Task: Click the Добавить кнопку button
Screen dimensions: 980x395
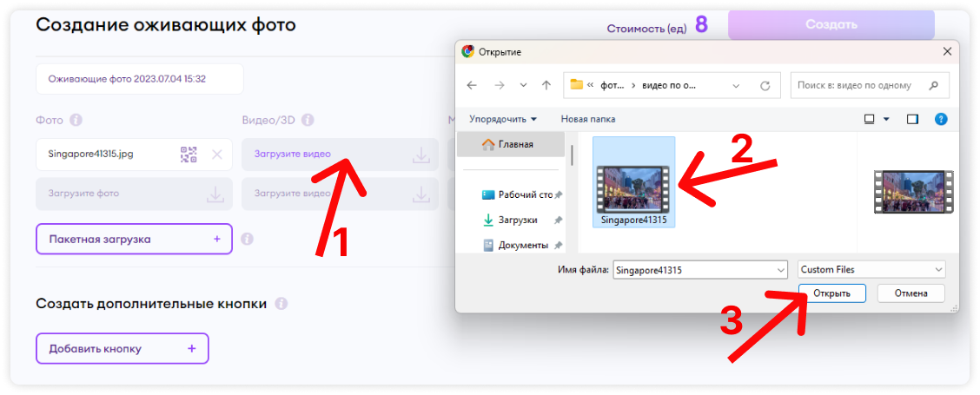Action: [x=122, y=348]
